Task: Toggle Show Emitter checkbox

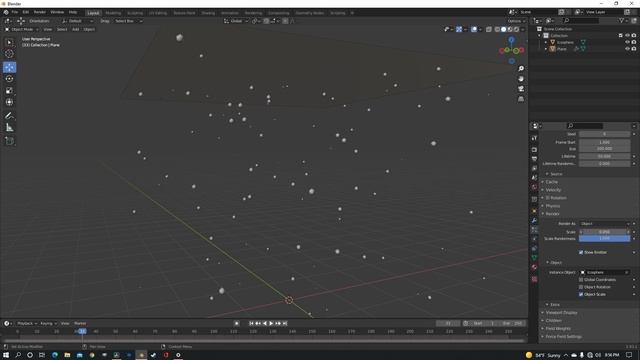Action: click(x=581, y=252)
